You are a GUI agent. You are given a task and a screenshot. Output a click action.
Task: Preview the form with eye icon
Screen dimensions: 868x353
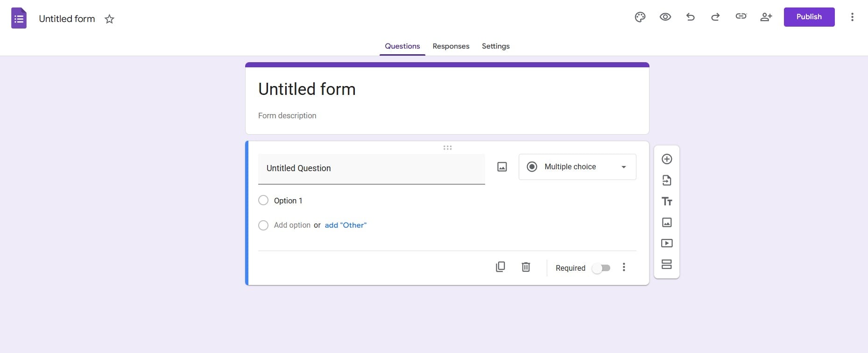665,17
